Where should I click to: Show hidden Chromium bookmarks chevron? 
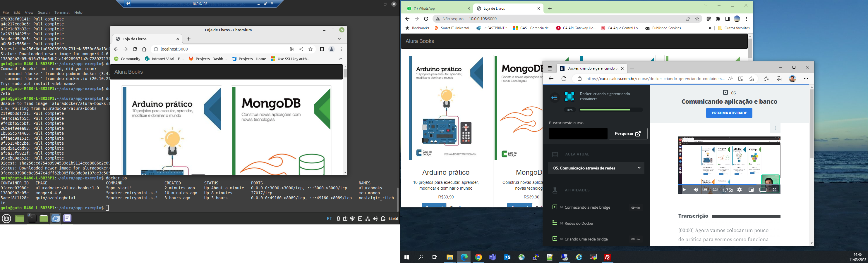[x=340, y=59]
